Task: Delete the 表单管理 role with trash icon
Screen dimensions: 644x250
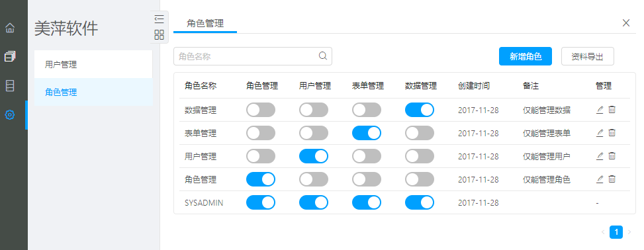Action: click(x=612, y=132)
